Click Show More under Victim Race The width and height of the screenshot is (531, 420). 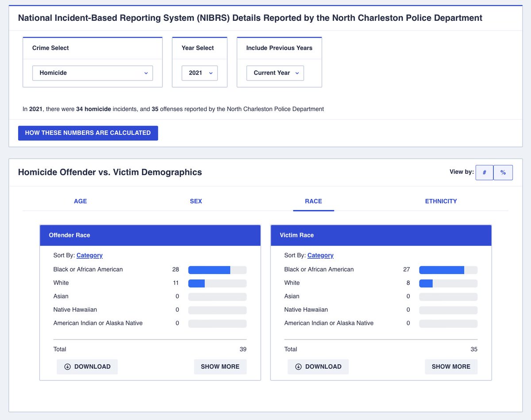point(451,367)
